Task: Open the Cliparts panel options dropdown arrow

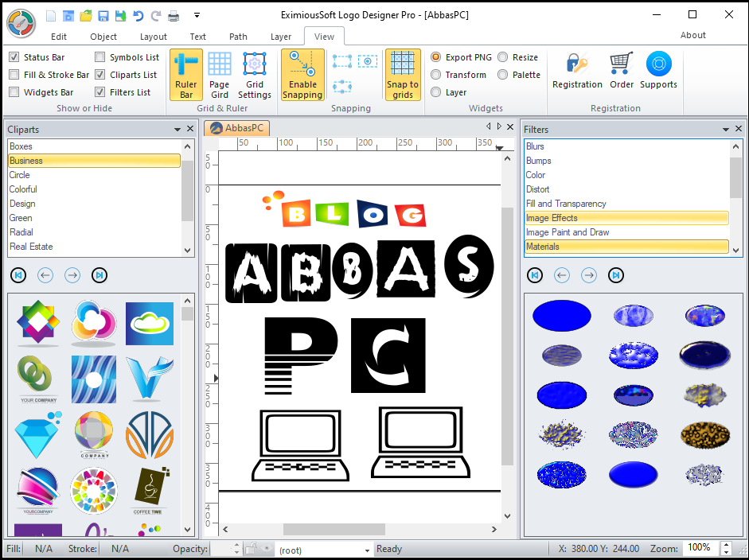Action: point(177,129)
